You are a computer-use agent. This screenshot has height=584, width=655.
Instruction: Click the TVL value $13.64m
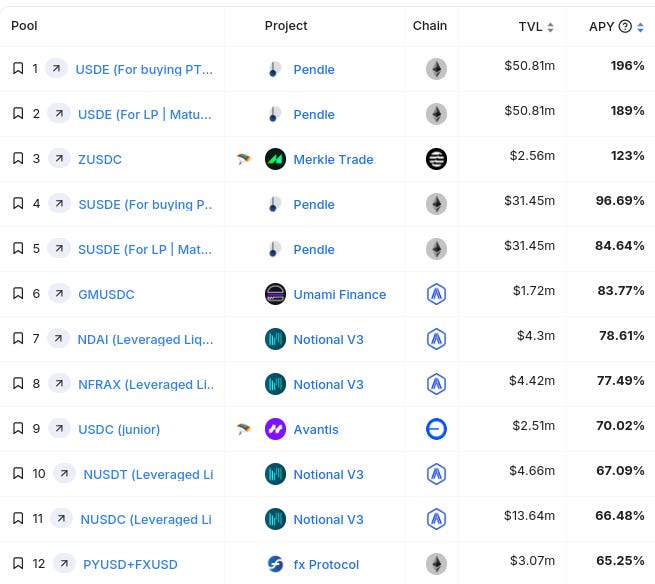pyautogui.click(x=529, y=515)
